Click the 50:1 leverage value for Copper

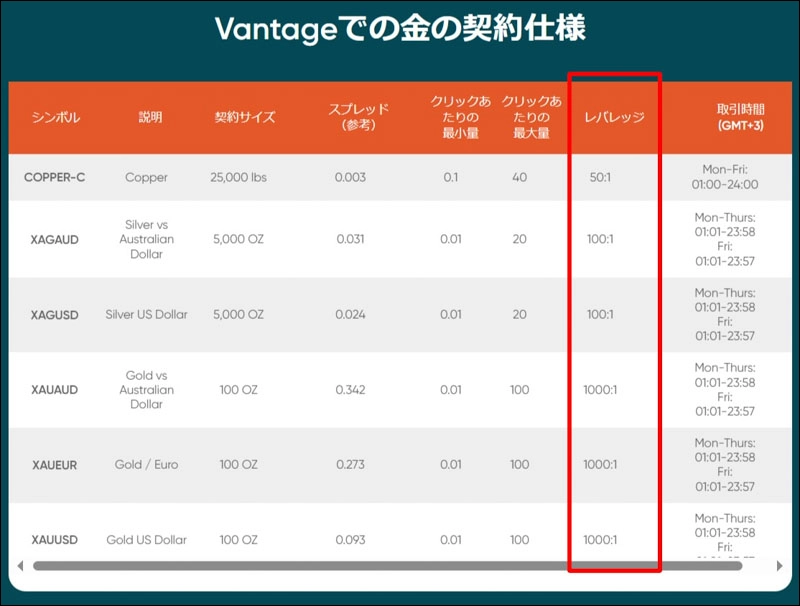600,178
